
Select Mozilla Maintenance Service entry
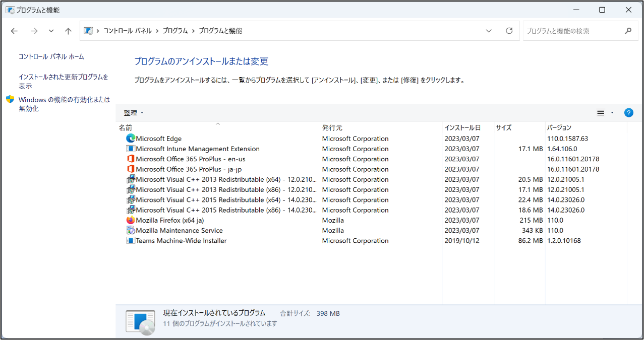pos(179,231)
